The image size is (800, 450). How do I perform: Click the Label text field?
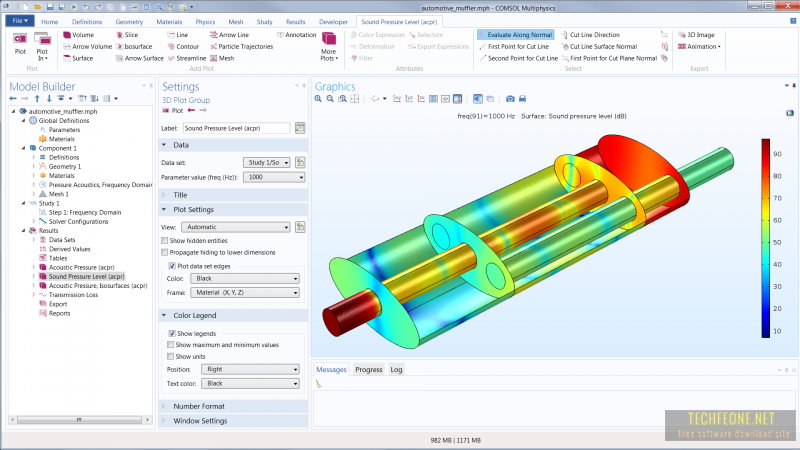[x=236, y=128]
